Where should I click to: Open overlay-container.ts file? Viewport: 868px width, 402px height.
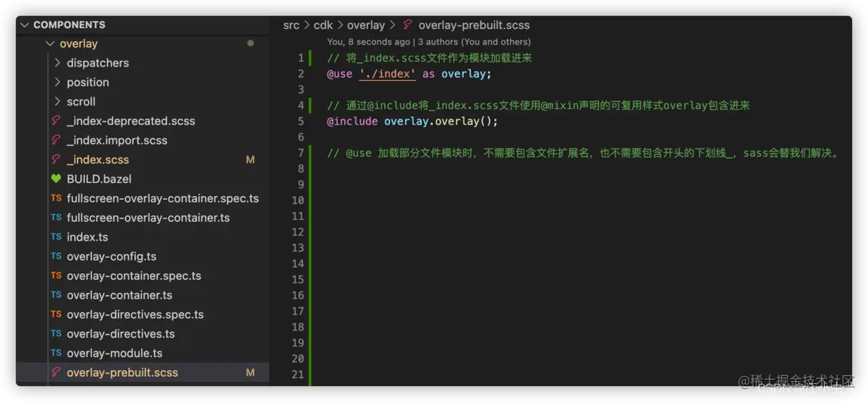[119, 295]
